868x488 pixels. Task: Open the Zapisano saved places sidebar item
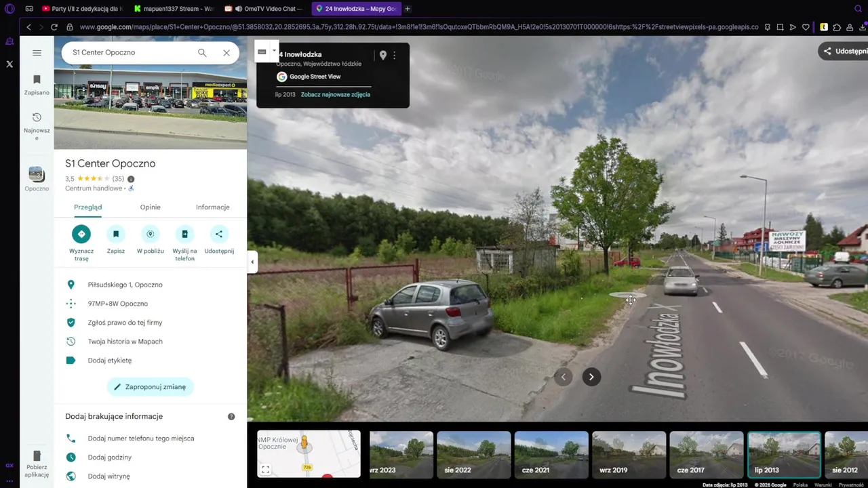(x=37, y=85)
